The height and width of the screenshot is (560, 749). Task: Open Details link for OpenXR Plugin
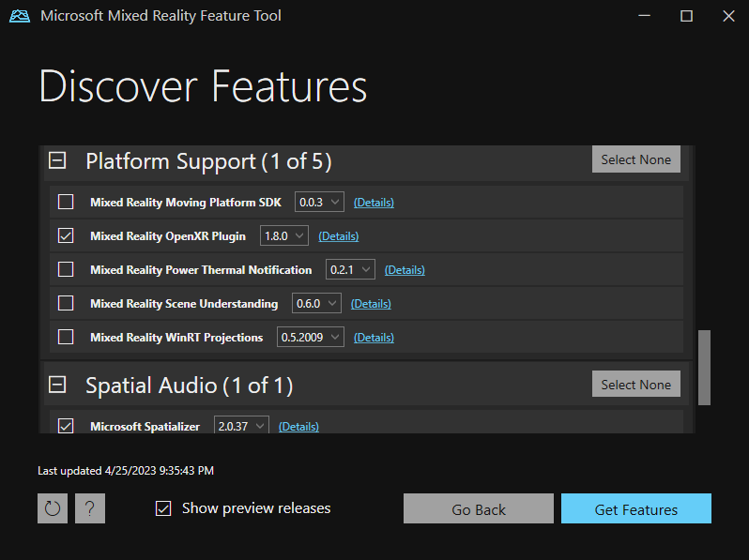pyautogui.click(x=338, y=236)
